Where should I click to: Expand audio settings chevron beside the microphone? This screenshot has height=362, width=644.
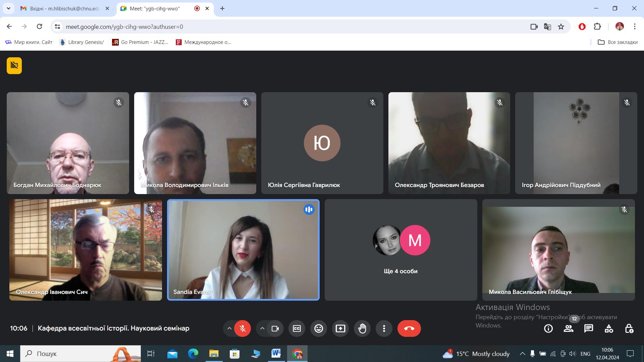pos(229,328)
